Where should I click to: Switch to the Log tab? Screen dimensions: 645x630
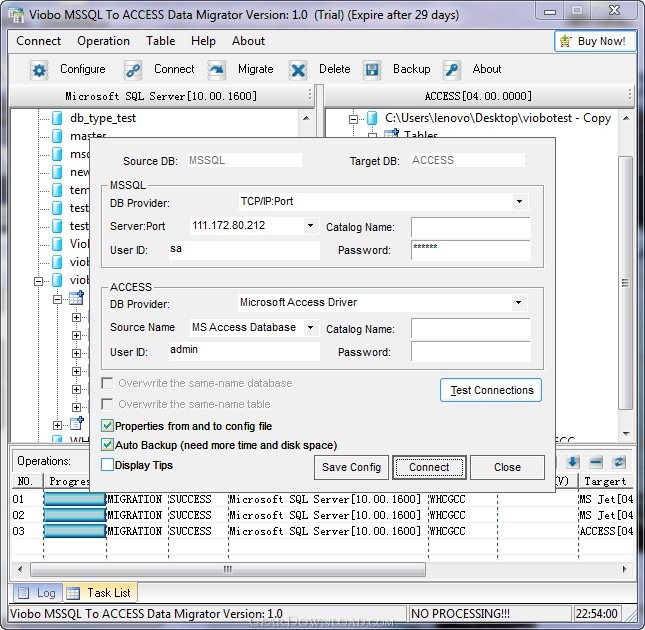click(37, 593)
